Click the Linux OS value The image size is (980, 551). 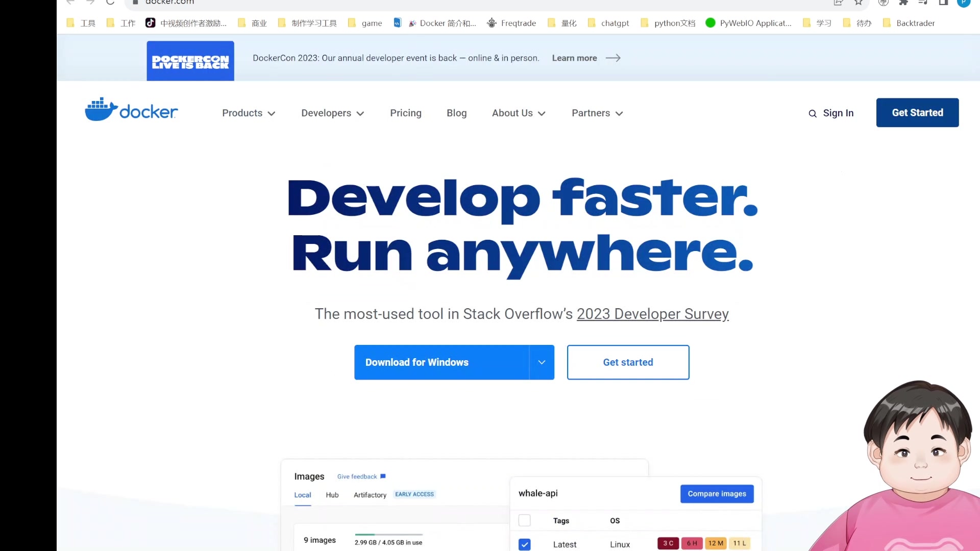coord(620,545)
